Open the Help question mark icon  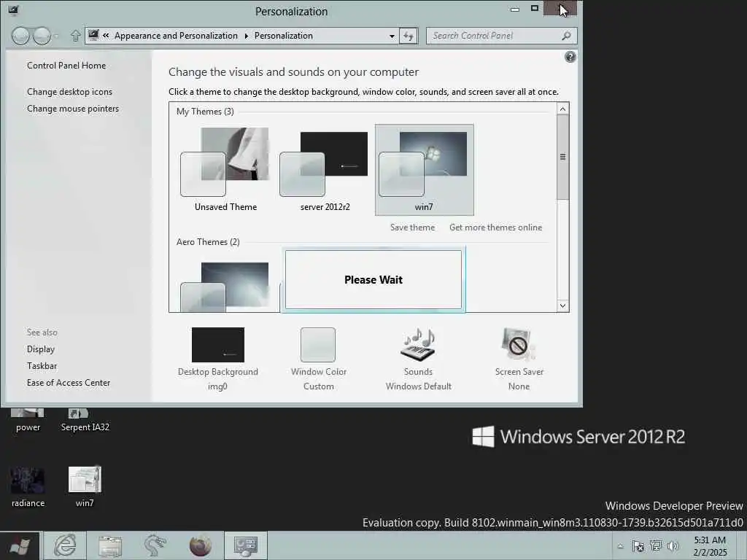click(x=570, y=57)
